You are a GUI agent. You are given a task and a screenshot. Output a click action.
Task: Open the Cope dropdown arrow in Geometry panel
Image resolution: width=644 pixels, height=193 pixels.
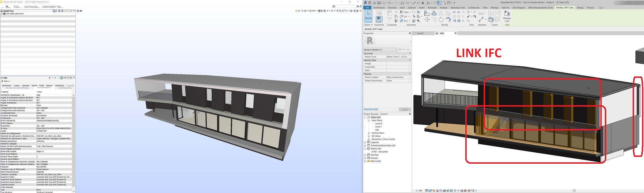(411, 12)
